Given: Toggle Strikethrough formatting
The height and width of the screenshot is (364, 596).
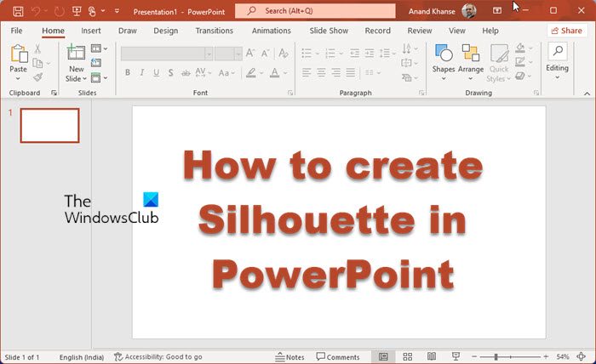Looking at the screenshot, I should pos(186,72).
